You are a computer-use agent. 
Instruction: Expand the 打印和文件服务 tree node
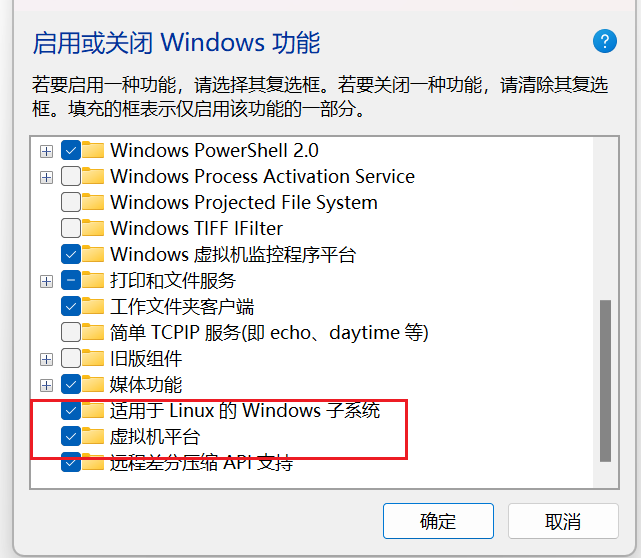click(46, 281)
